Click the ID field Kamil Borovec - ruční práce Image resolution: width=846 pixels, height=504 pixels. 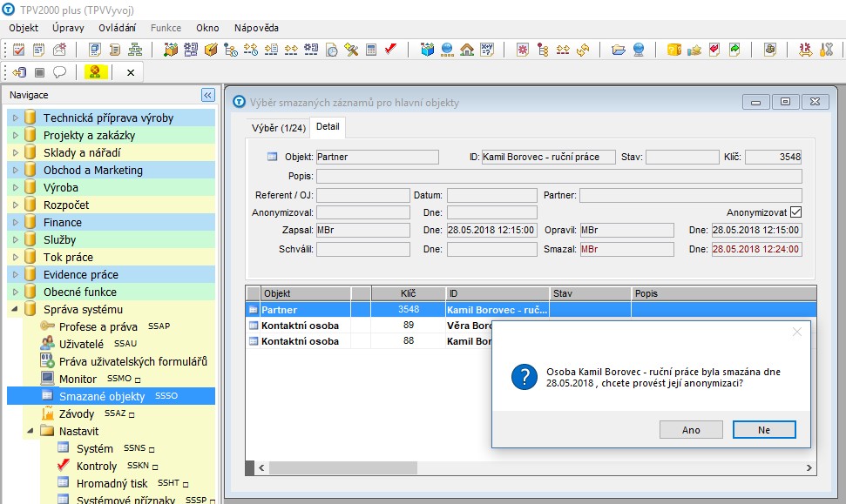548,157
